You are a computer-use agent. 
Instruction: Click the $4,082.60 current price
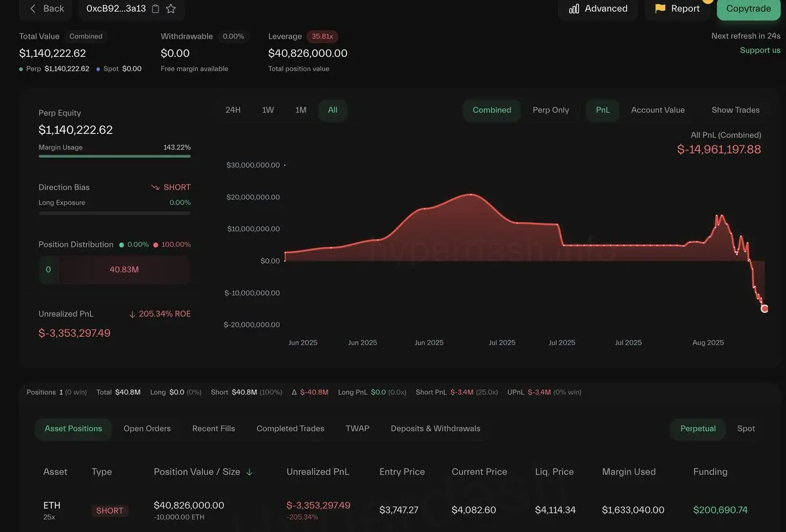[474, 510]
